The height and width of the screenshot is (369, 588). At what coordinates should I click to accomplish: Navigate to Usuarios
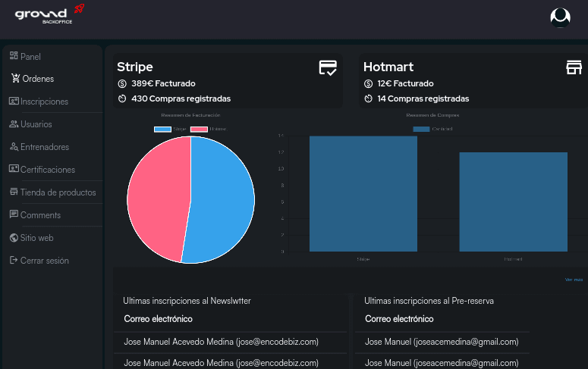[36, 124]
